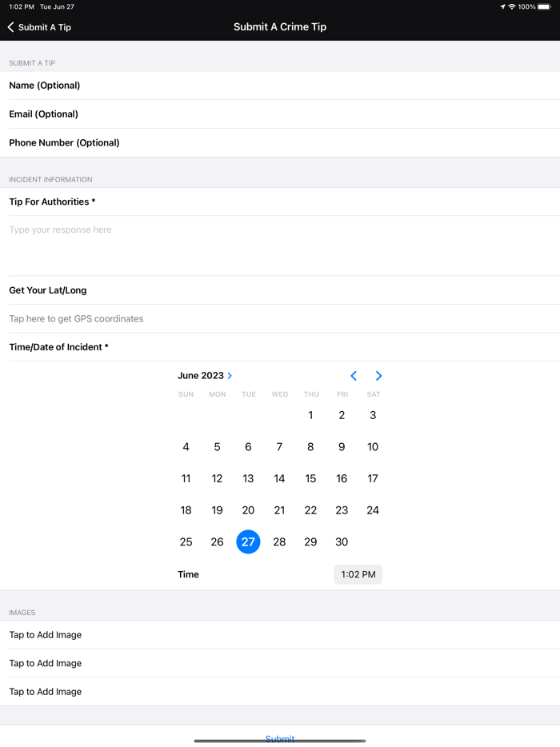560x747 pixels.
Task: Open the 1:02 PM time picker
Action: [x=358, y=574]
